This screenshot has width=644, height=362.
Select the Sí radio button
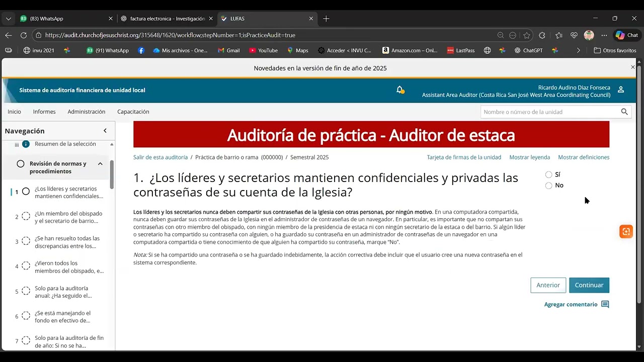548,174
